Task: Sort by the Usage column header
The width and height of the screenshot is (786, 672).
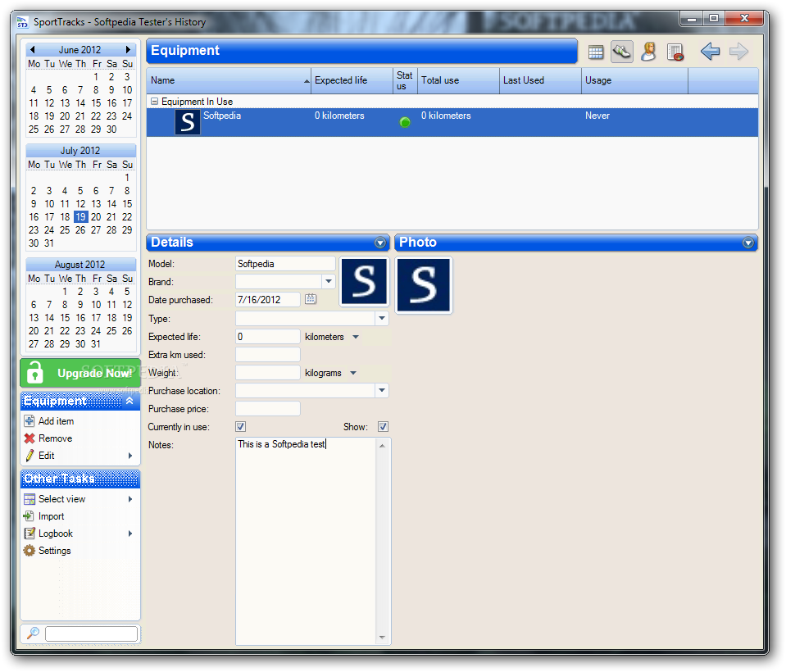Action: click(634, 80)
